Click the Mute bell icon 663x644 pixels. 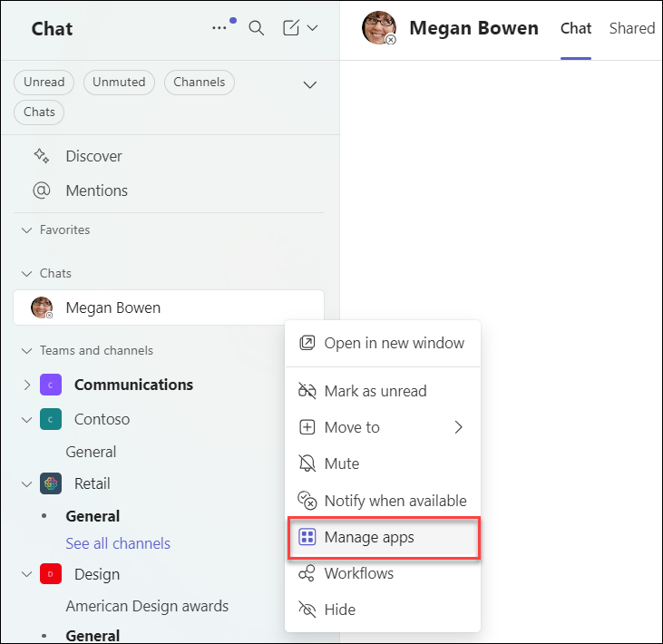coord(307,463)
